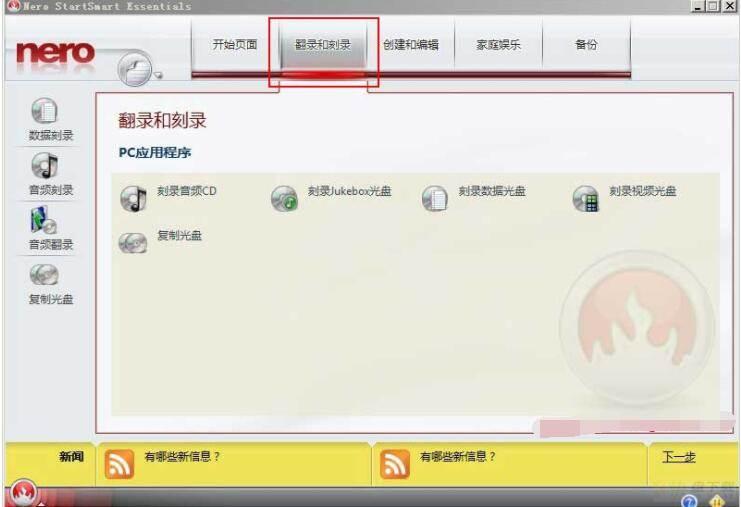The width and height of the screenshot is (741, 507).
Task: Open the 复制光盘 text link in the main panel
Action: coord(180,235)
